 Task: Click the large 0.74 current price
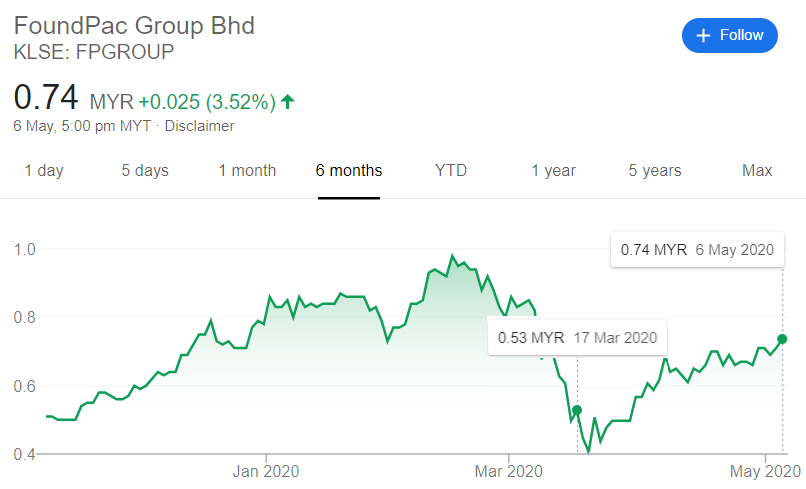click(46, 97)
